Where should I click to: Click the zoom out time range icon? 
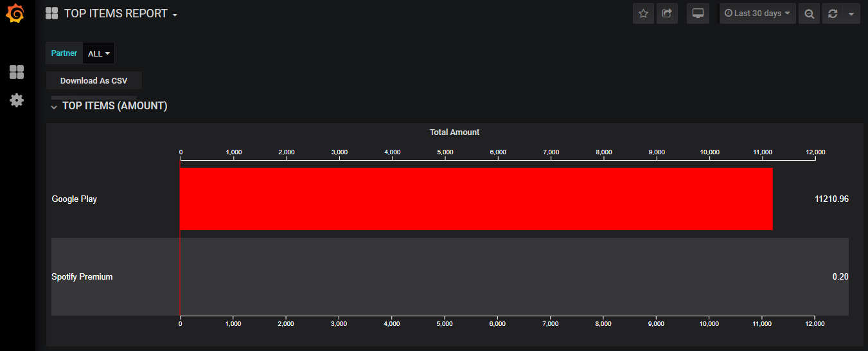pos(810,14)
